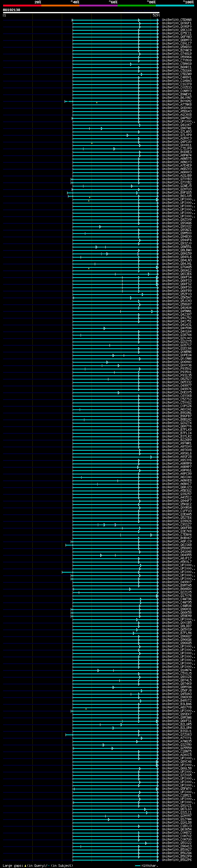Select hit label UniRef100_Q6GL58

point(176,768)
